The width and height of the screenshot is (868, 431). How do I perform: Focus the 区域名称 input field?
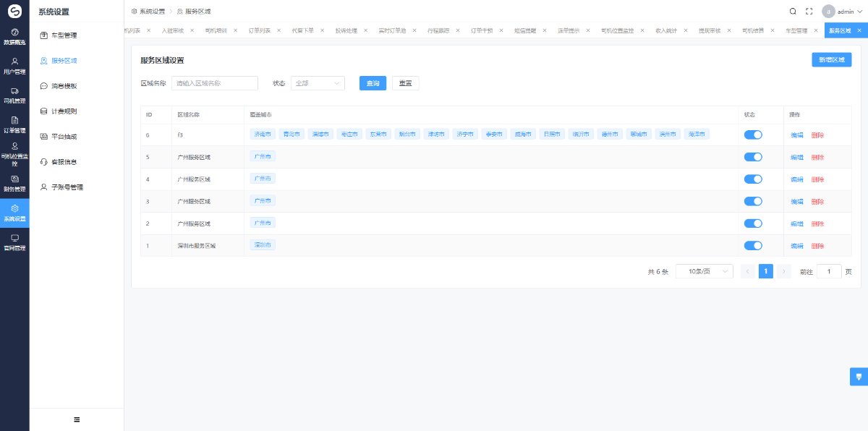(x=215, y=83)
